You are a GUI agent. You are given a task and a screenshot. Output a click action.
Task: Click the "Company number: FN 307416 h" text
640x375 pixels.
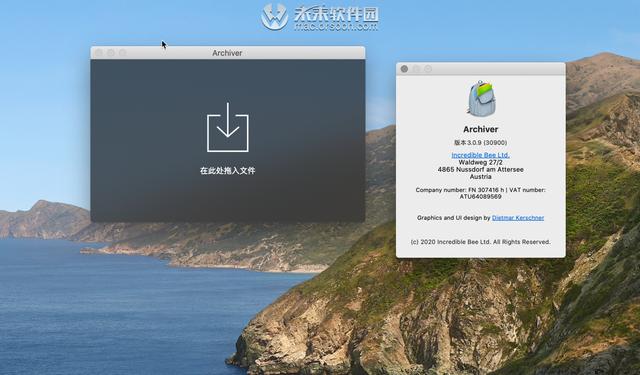[x=460, y=190]
